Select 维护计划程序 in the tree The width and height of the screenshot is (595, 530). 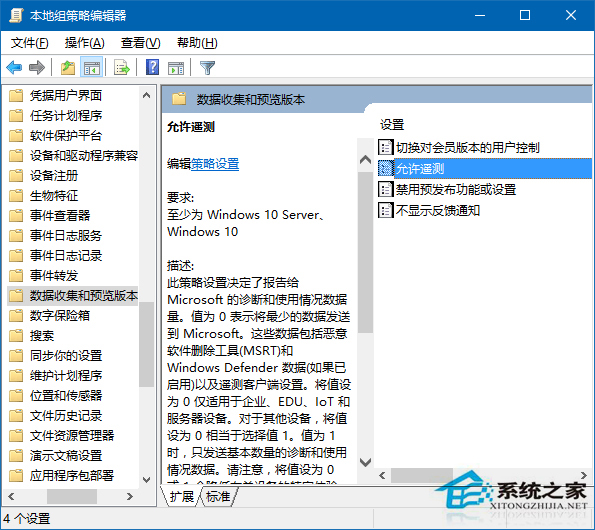coord(66,376)
